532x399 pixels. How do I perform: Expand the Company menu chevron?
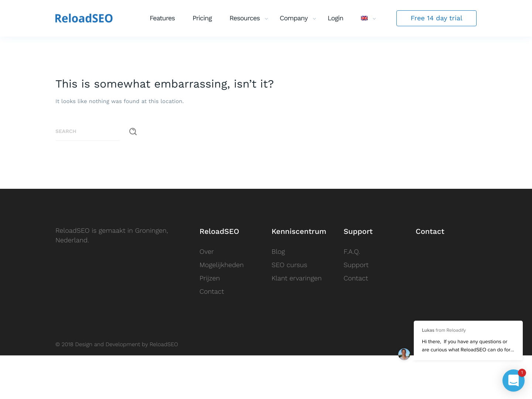pyautogui.click(x=314, y=19)
